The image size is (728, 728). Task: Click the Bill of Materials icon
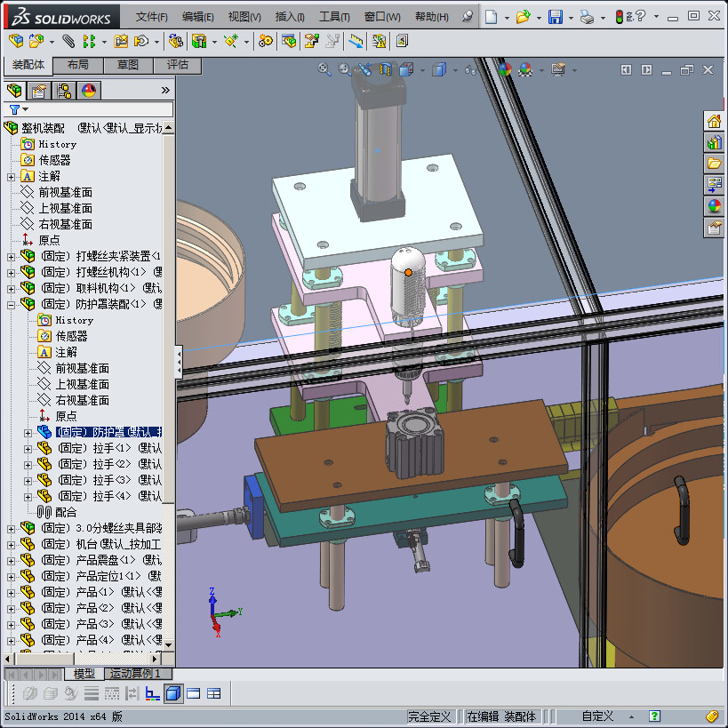coord(289,41)
